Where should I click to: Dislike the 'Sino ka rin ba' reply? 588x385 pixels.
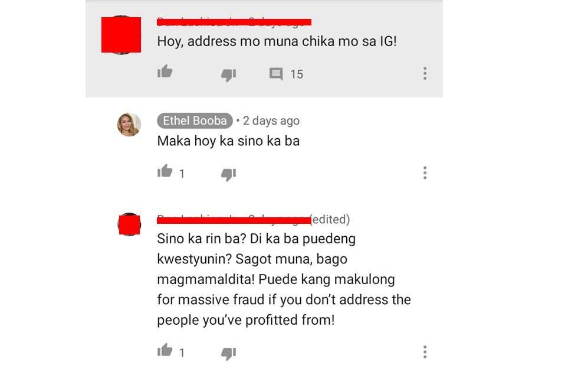pos(228,354)
